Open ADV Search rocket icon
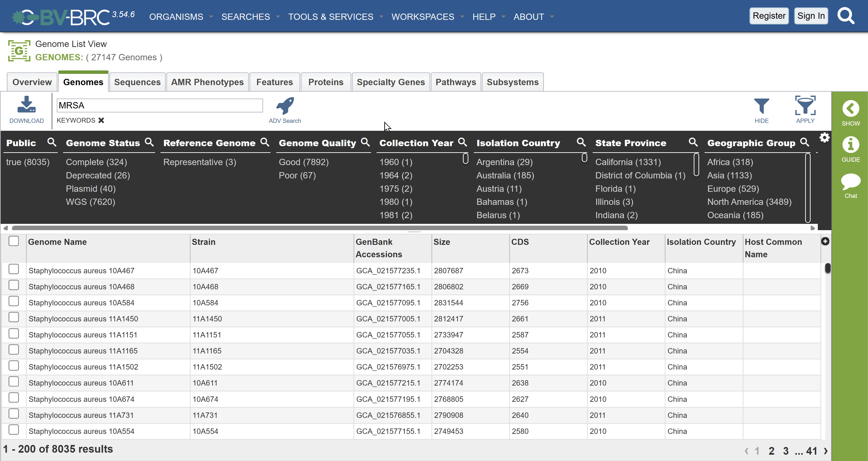 pyautogui.click(x=285, y=106)
